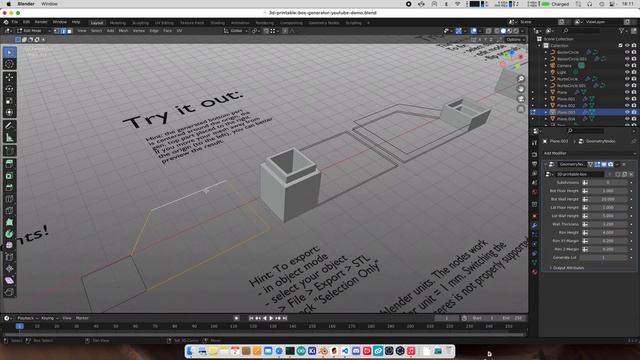Adjust the Rim Height value field
This screenshot has height=360, width=640.
click(608, 233)
